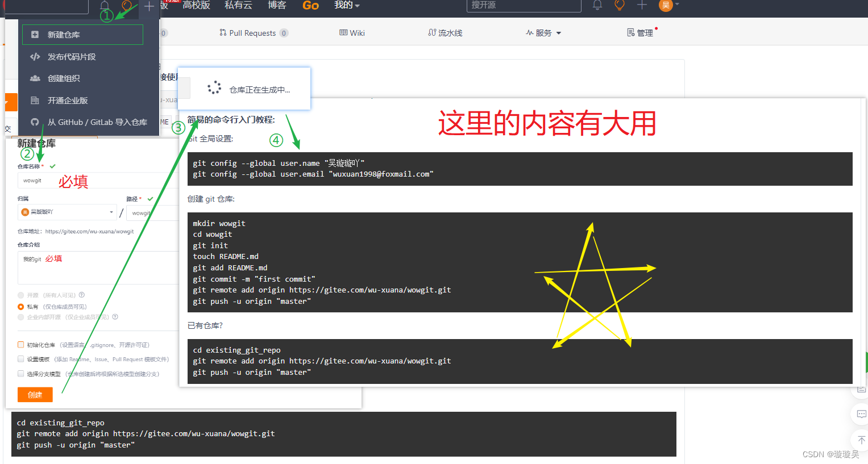Open 博客 in top navigation
This screenshot has width=868, height=464.
(277, 5)
